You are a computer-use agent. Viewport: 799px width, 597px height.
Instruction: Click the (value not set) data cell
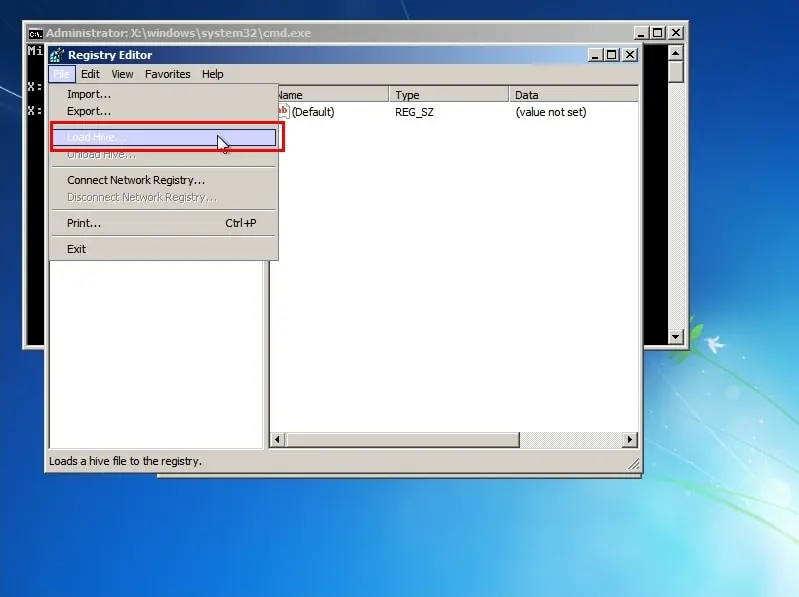551,112
